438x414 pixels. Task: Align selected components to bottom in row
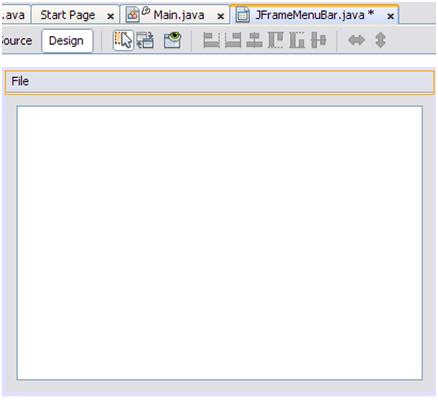(297, 40)
